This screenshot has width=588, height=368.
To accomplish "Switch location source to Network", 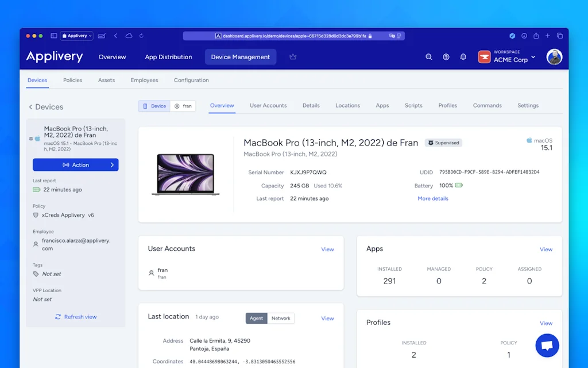I will 281,318.
